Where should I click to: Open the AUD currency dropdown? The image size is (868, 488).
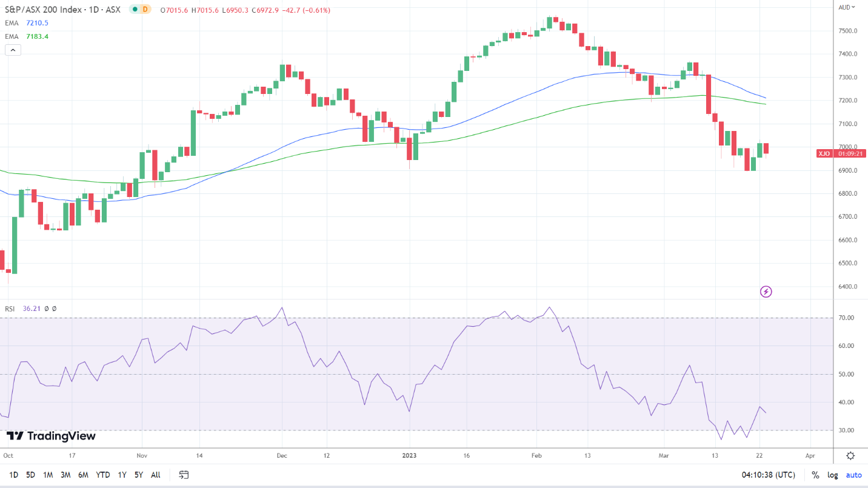pyautogui.click(x=846, y=7)
